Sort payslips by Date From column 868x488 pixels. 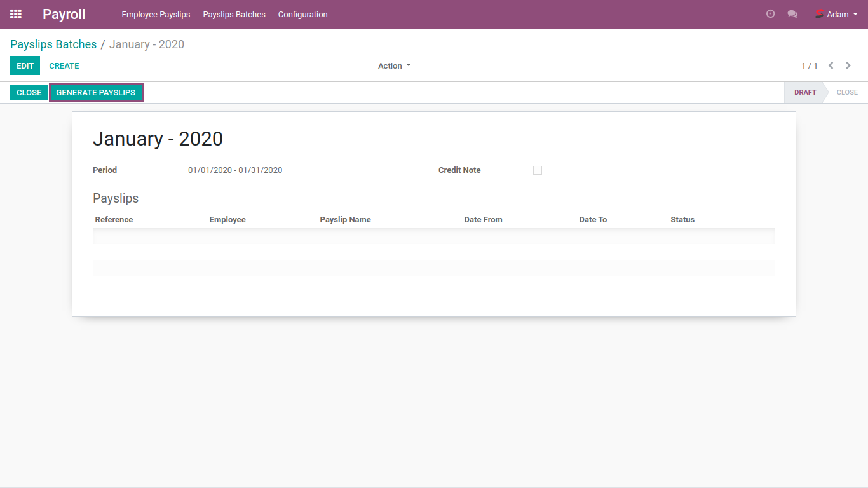(483, 220)
